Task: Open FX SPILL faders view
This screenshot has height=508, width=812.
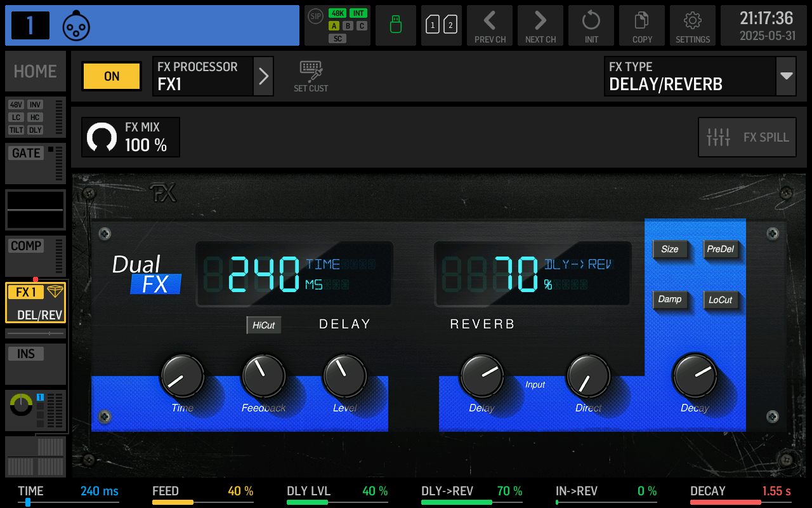Action: click(x=747, y=137)
